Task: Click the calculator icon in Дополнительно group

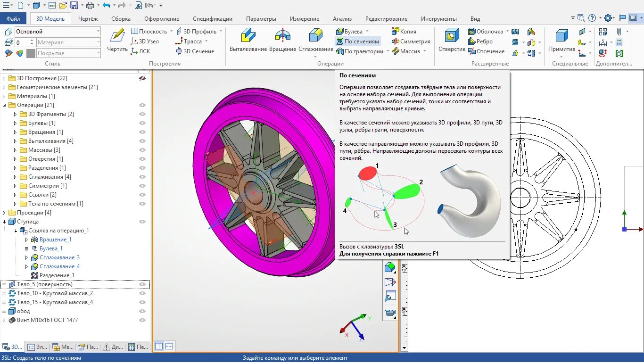Action: (619, 42)
